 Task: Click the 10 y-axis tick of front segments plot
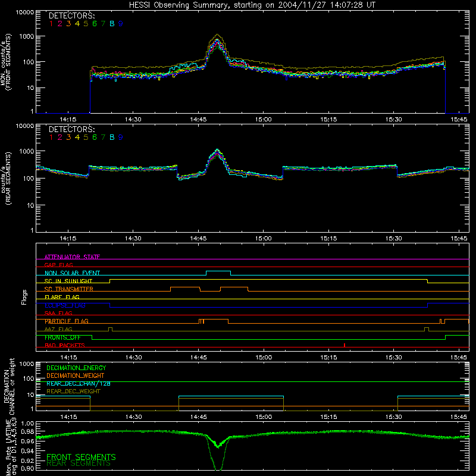tap(30, 88)
